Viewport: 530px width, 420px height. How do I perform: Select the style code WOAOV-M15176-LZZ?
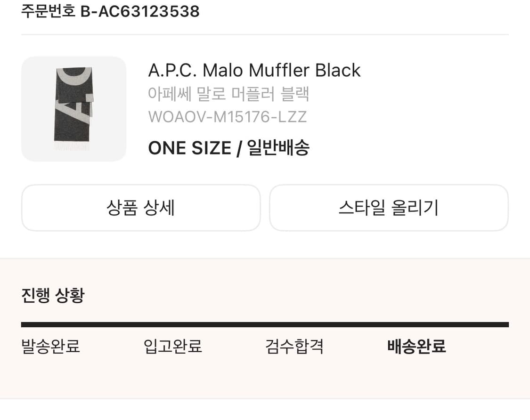pyautogui.click(x=228, y=116)
